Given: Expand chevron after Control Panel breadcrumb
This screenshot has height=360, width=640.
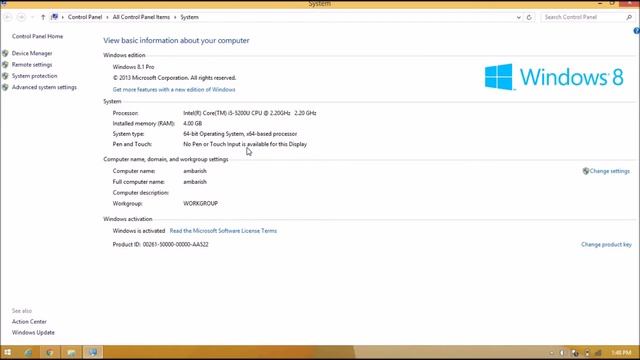Looking at the screenshot, I should point(108,17).
